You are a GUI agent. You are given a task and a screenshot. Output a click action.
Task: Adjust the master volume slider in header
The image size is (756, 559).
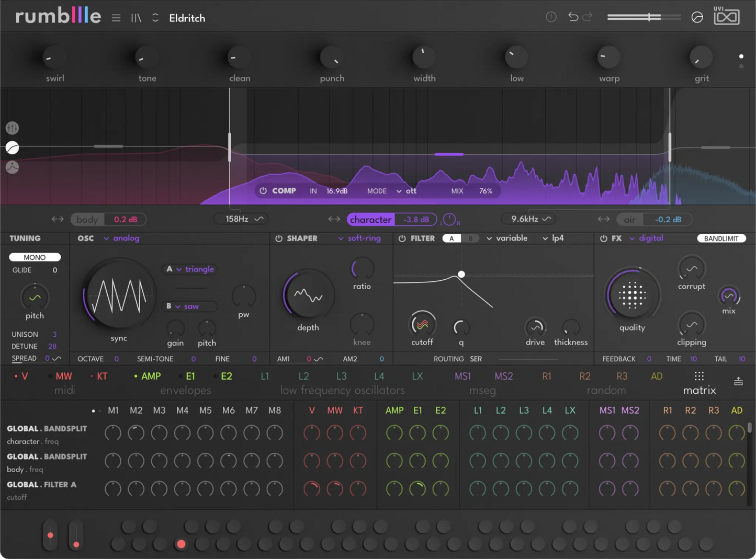coord(644,17)
